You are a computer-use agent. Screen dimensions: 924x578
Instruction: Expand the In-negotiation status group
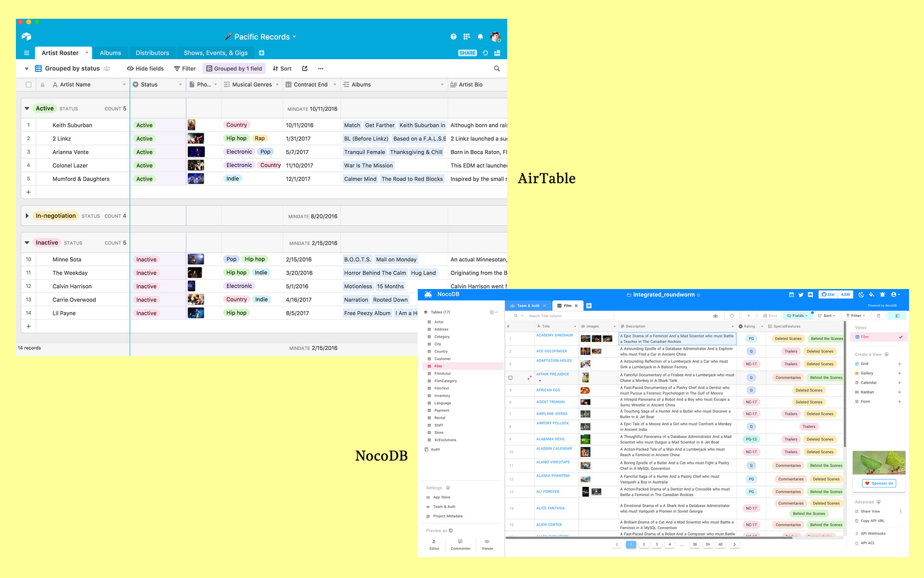point(26,216)
